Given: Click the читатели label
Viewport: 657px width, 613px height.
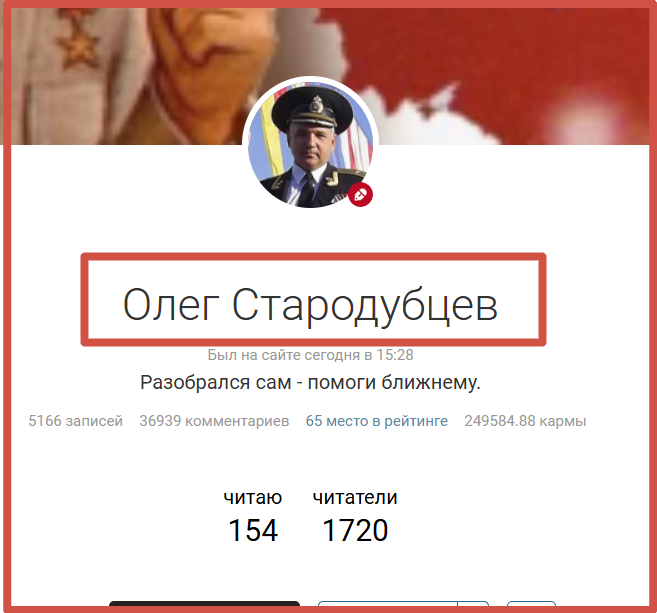Looking at the screenshot, I should pyautogui.click(x=355, y=497).
